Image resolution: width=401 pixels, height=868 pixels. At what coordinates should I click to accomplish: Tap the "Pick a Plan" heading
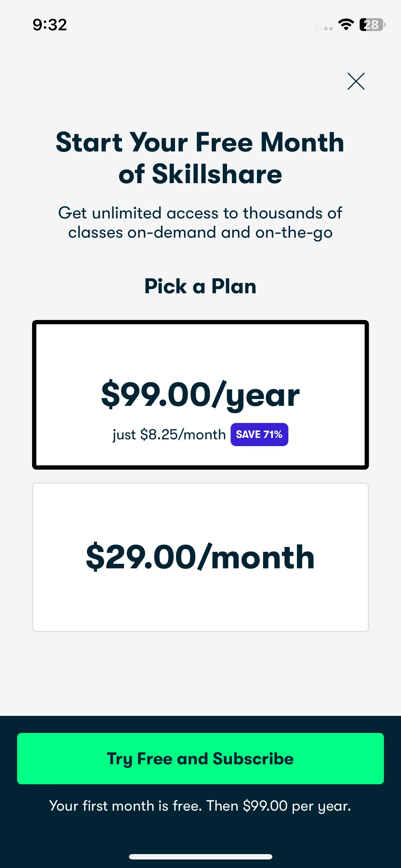point(200,286)
